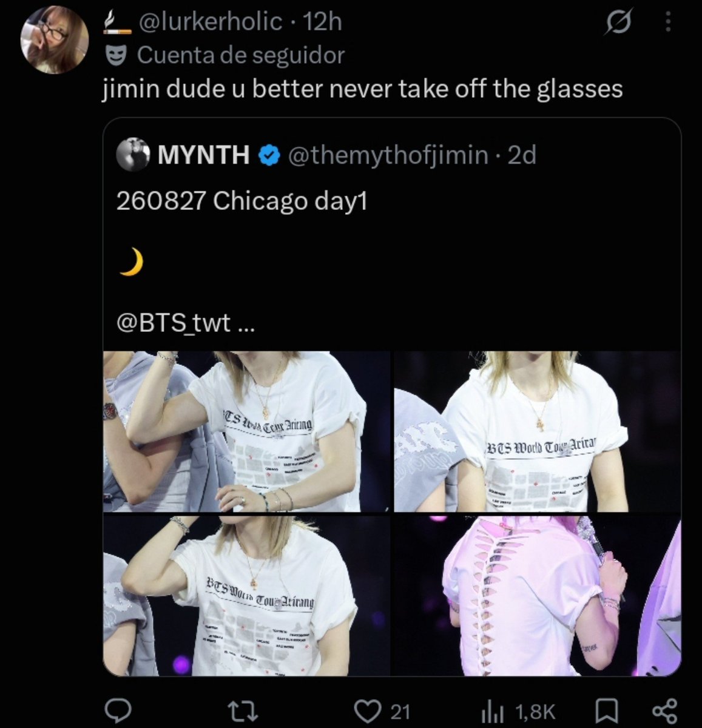Open the @lurkerholic username link

(211, 22)
